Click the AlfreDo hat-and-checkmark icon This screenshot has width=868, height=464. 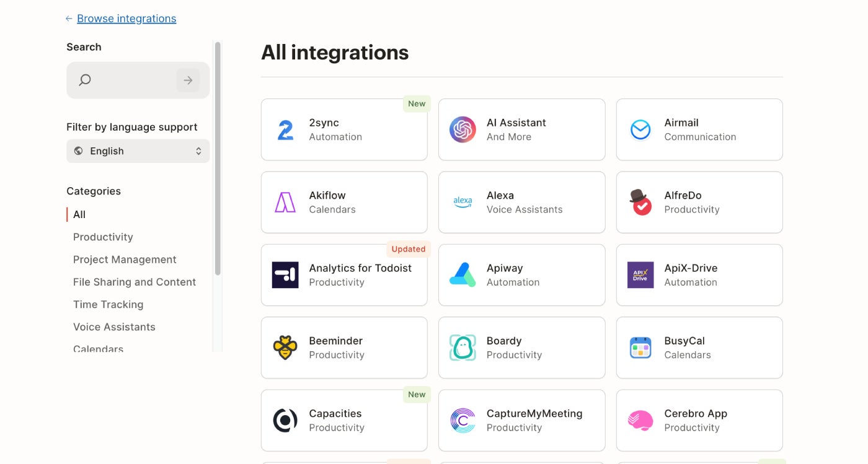tap(640, 202)
